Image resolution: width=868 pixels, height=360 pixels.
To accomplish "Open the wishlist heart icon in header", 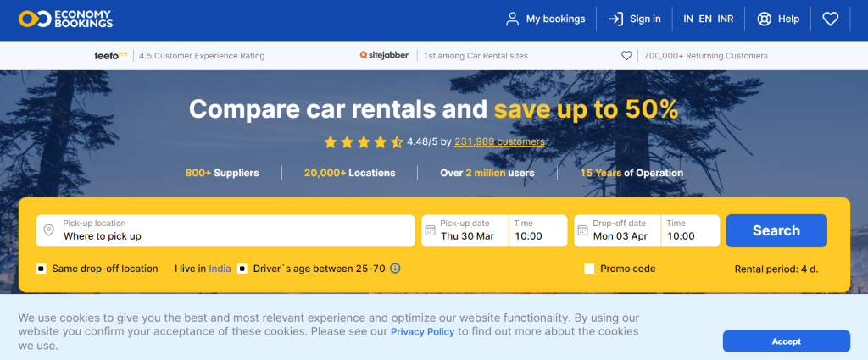I will pos(830,19).
